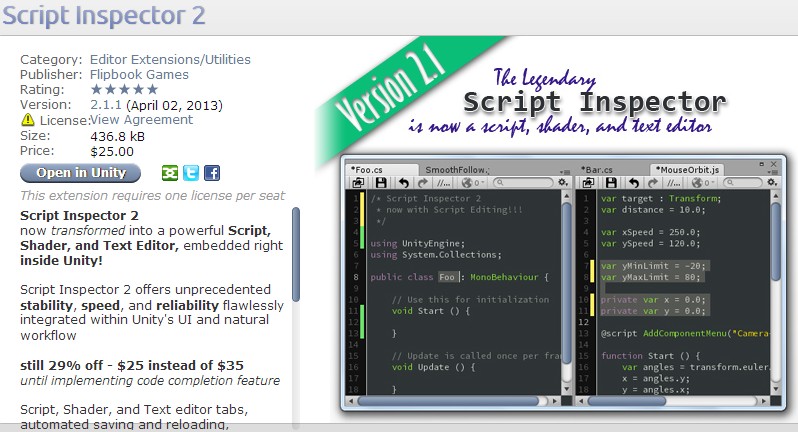Click code line '@script AddComponentMenu'
This screenshot has height=432, width=798.
[685, 333]
